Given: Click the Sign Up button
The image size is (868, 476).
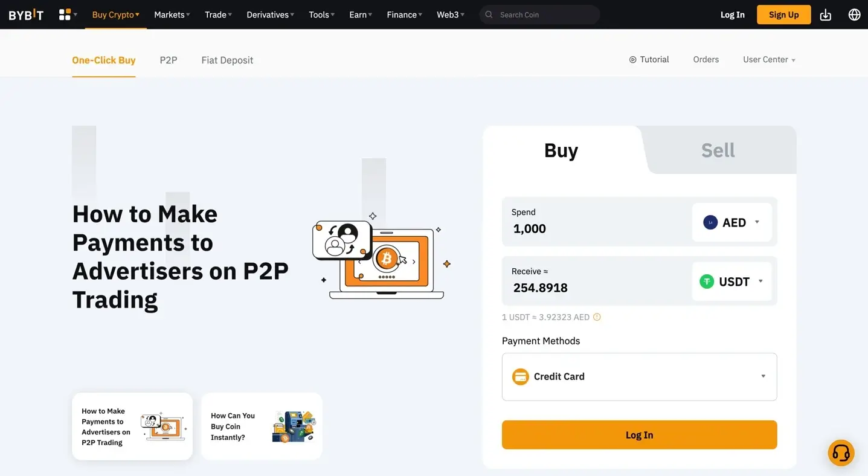Looking at the screenshot, I should coord(783,14).
